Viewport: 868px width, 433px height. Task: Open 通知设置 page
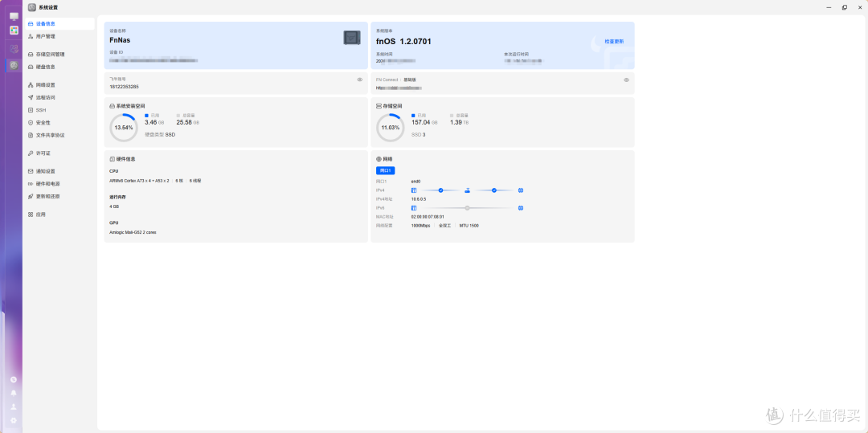pos(59,171)
